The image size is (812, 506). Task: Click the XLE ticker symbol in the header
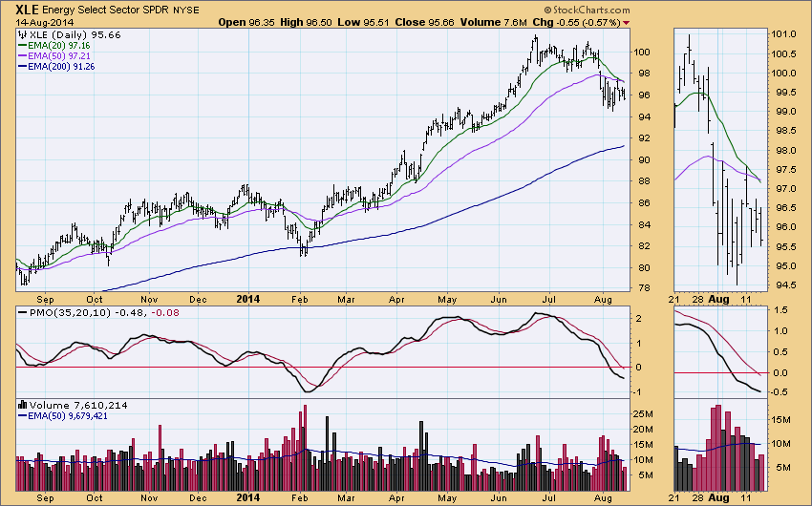(x=27, y=10)
